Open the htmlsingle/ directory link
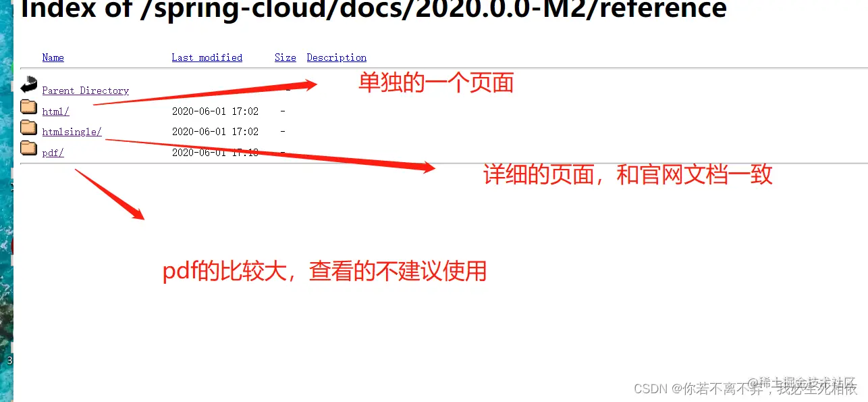 point(72,132)
